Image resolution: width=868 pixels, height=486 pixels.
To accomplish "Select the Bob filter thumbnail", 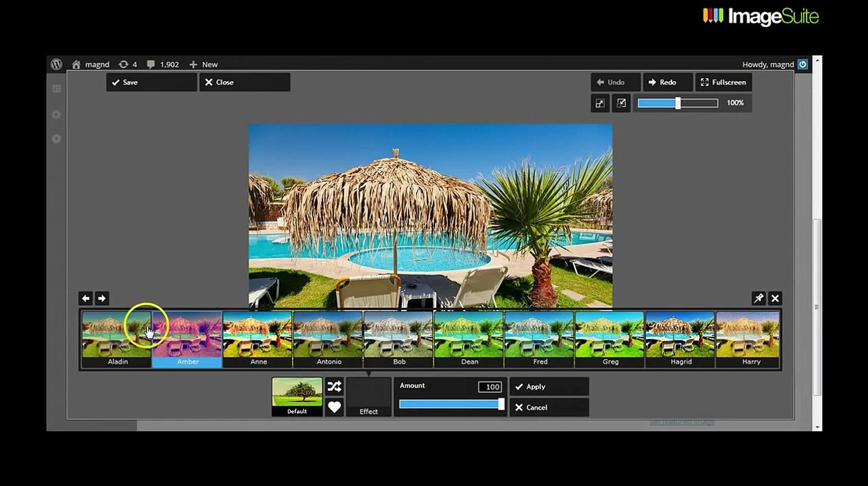I will (399, 339).
